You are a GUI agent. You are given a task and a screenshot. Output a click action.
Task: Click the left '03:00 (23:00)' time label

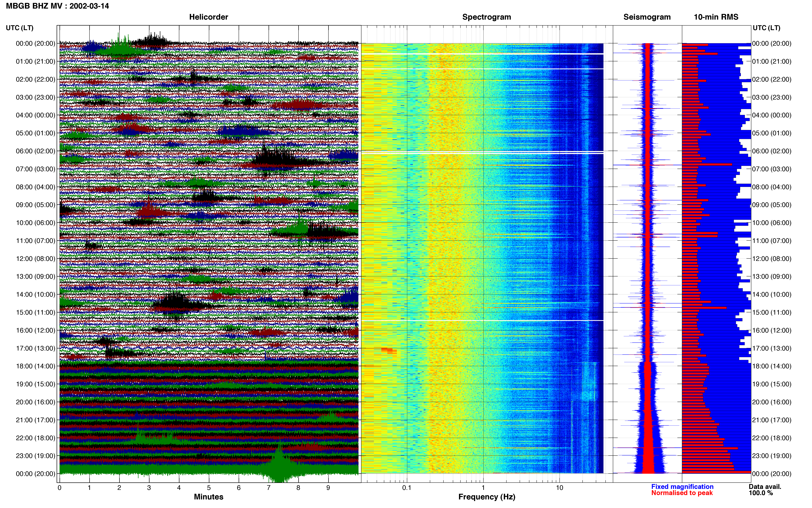[x=36, y=97]
